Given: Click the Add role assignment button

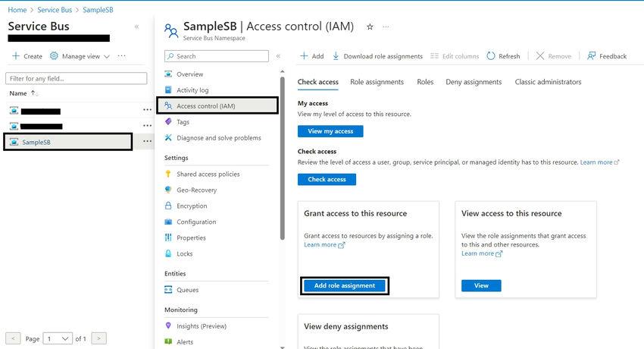Looking at the screenshot, I should (x=345, y=285).
